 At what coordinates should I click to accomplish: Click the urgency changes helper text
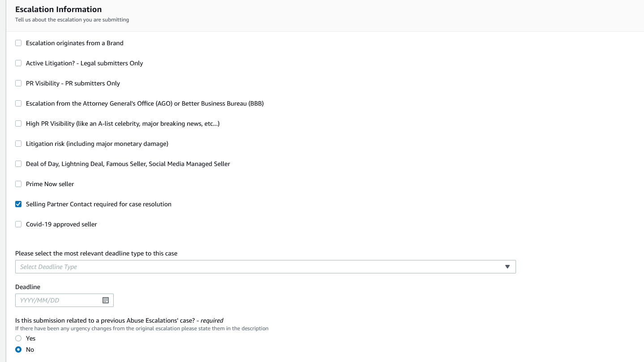click(142, 328)
